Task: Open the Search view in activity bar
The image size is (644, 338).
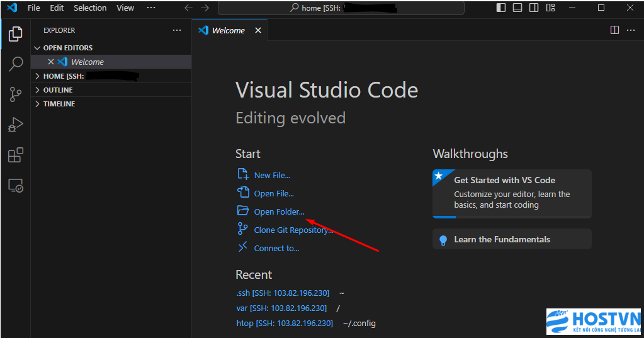Action: point(16,64)
